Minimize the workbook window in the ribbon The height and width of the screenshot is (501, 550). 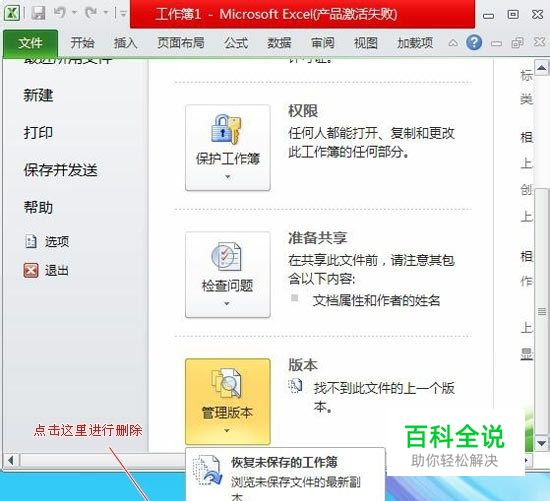click(x=496, y=44)
